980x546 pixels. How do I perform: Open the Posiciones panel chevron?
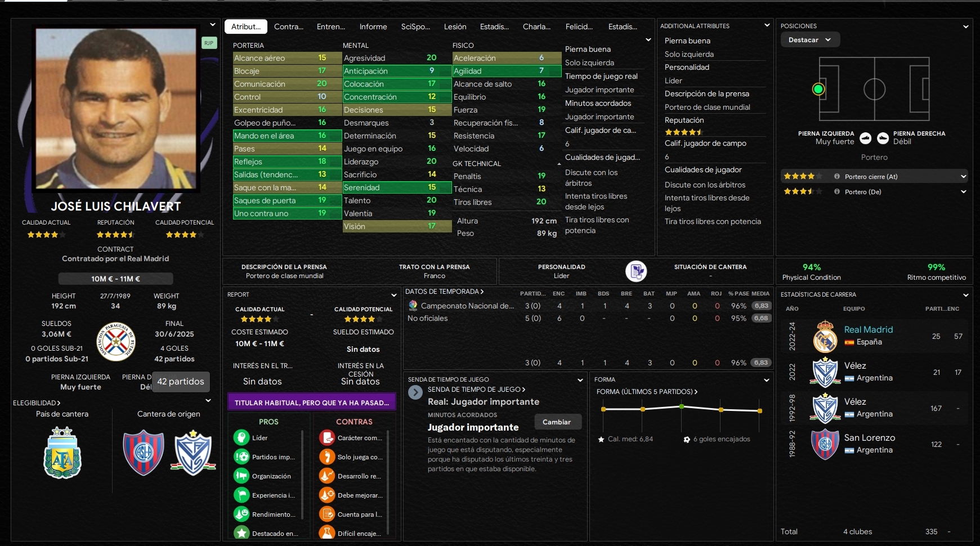(966, 26)
